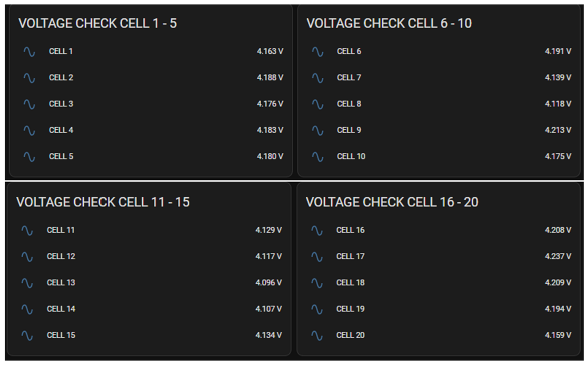Click the Voltage Check Cell 1 - 5 heading

point(97,23)
